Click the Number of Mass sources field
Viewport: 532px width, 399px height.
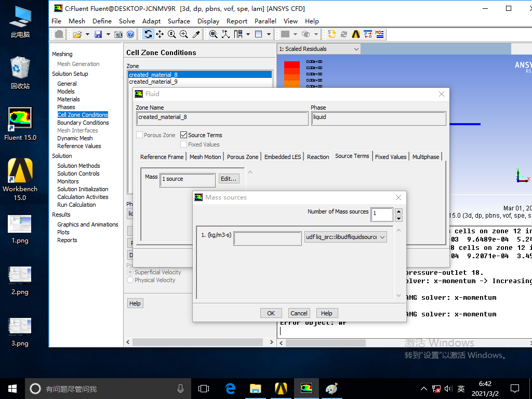pyautogui.click(x=382, y=215)
